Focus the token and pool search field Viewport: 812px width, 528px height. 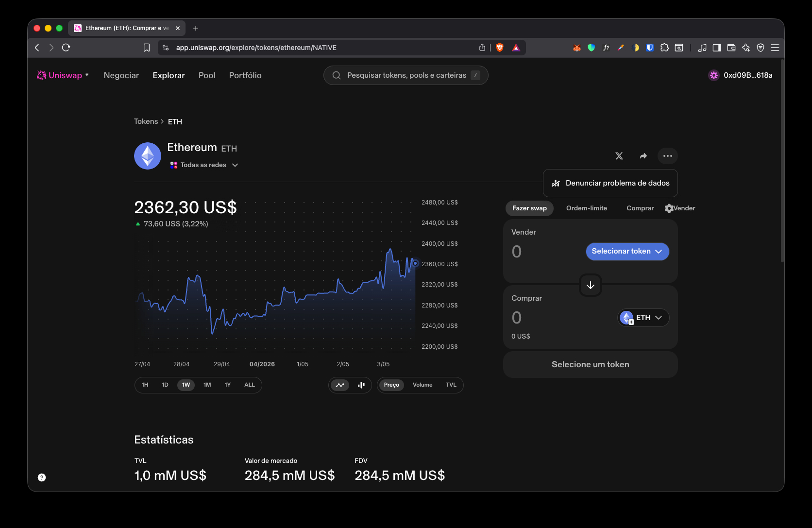[x=406, y=75]
